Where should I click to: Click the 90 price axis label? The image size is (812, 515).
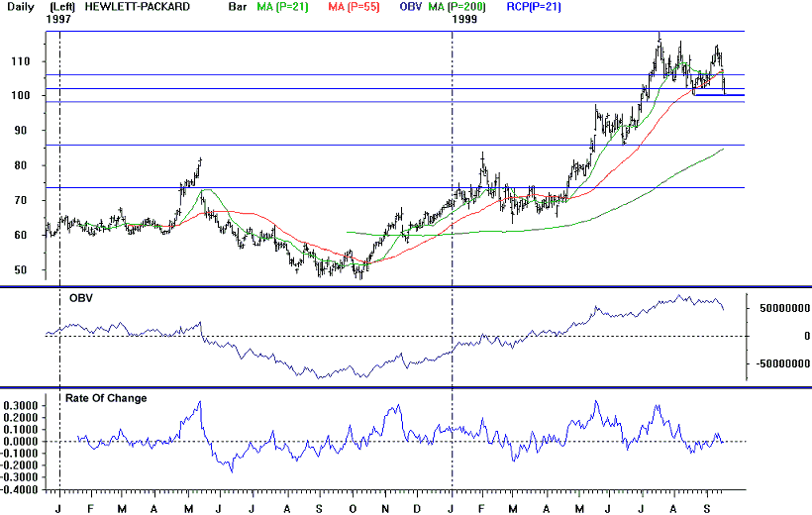click(x=20, y=130)
